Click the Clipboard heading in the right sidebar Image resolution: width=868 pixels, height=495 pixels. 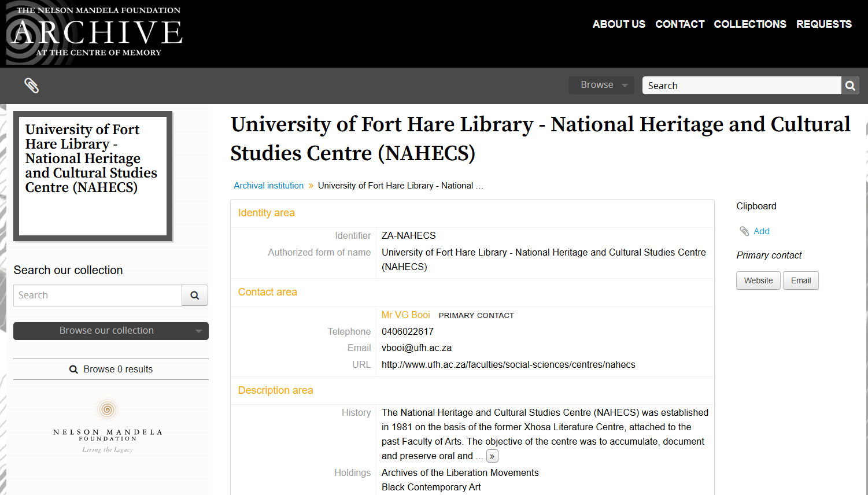click(x=756, y=206)
